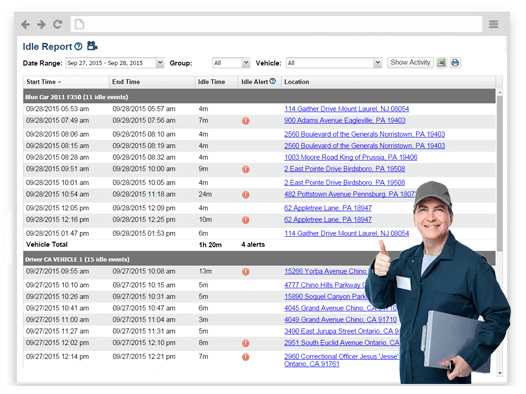Select start time 09/28/2015 08:28 am
This screenshot has width=526, height=394.
tap(57, 157)
